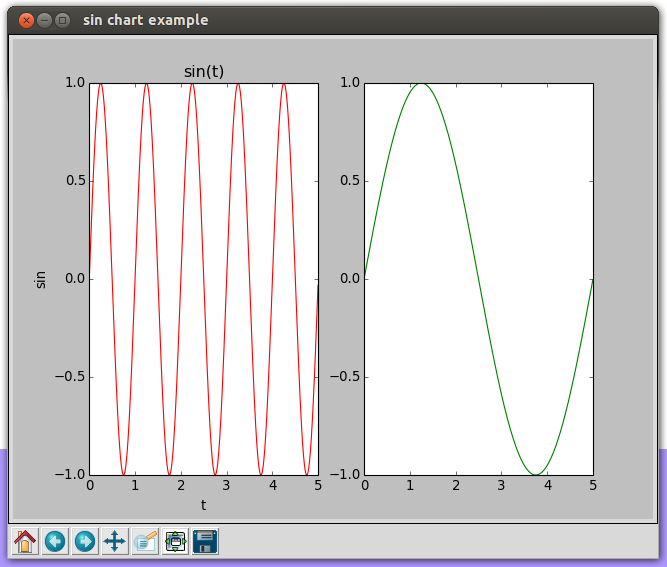Click the green sine curve plot
667x567 pixels.
coord(479,279)
